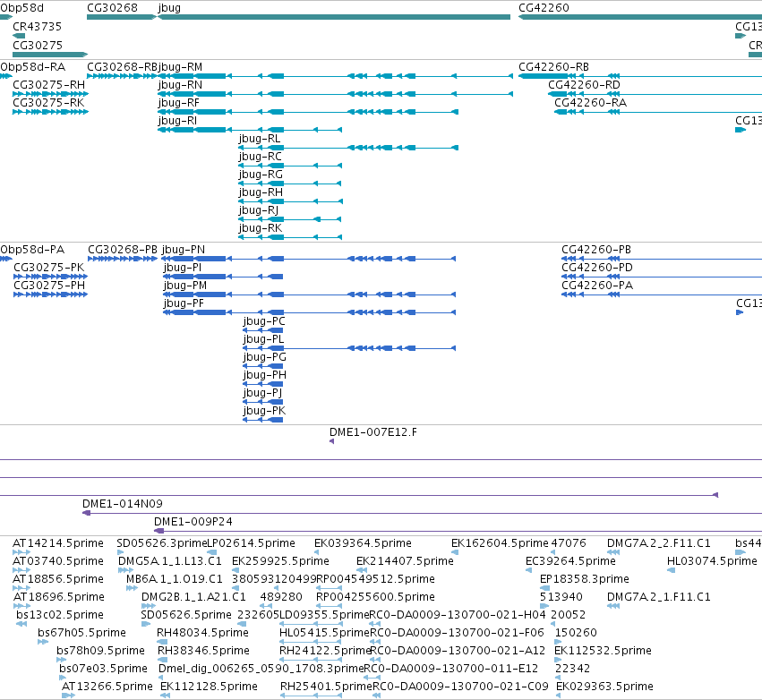
Task: Click the jbug-PK protein label
Action: point(264,412)
